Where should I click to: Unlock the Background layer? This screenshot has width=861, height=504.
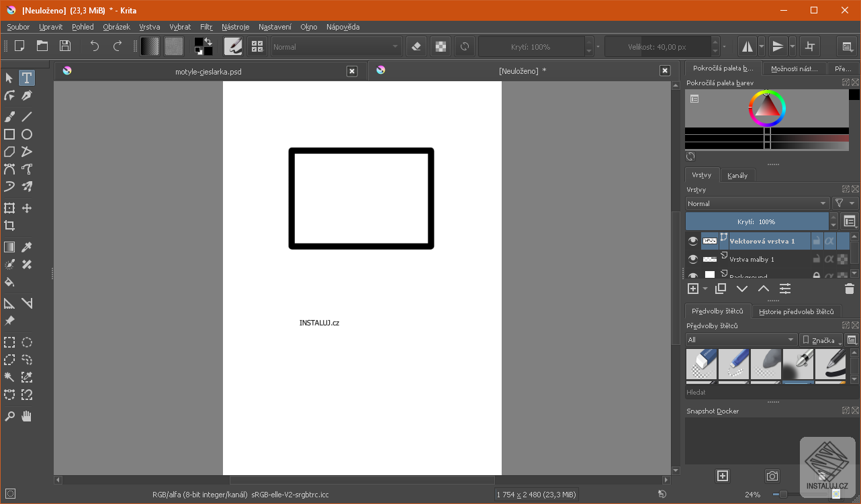coord(817,275)
